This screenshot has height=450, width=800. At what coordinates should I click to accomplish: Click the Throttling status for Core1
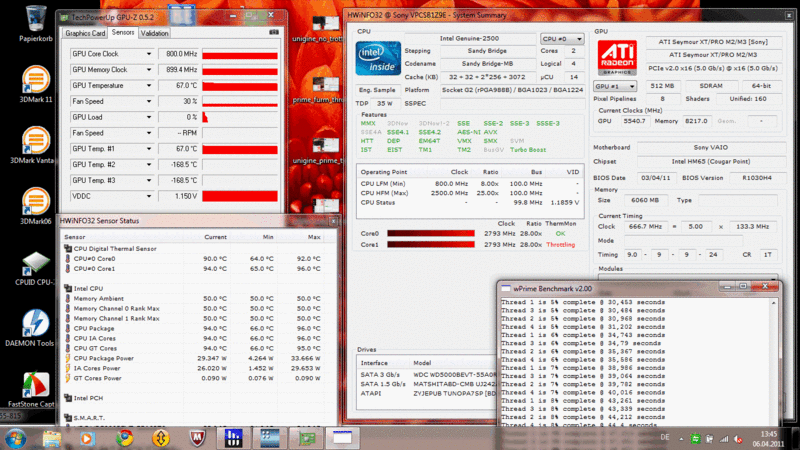point(560,244)
